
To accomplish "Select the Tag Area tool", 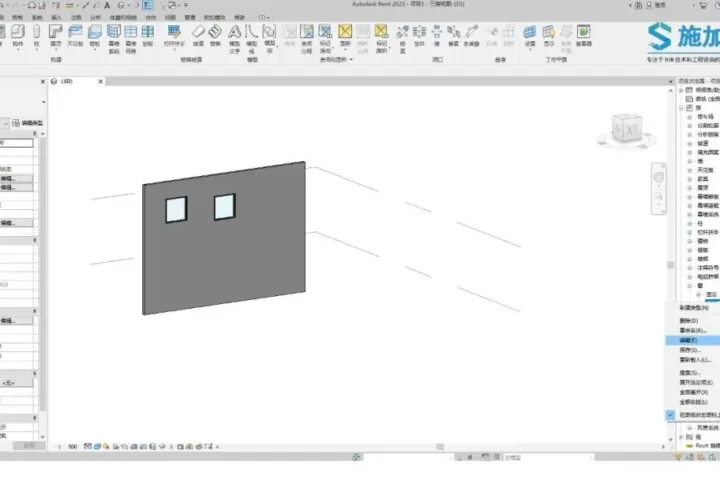I will click(x=382, y=39).
